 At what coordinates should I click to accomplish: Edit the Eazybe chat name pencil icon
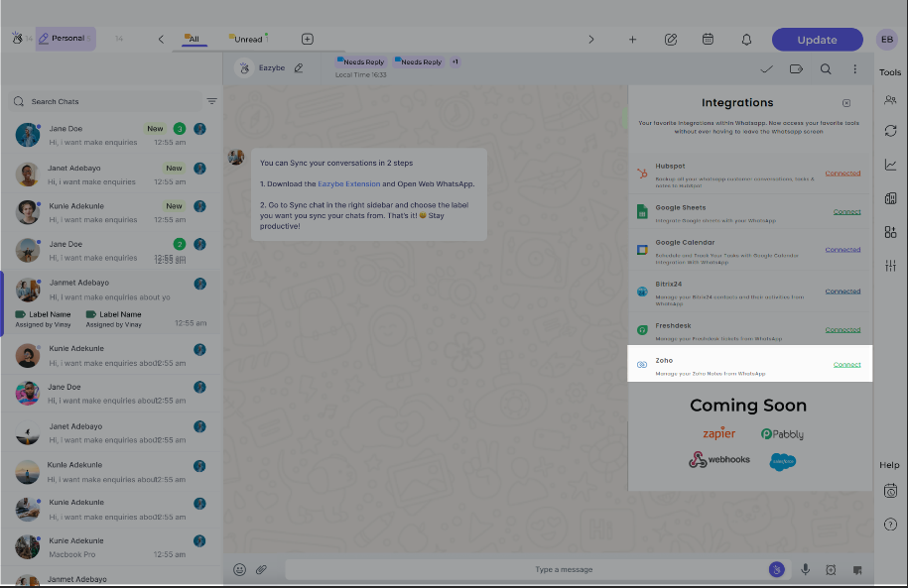pos(299,67)
